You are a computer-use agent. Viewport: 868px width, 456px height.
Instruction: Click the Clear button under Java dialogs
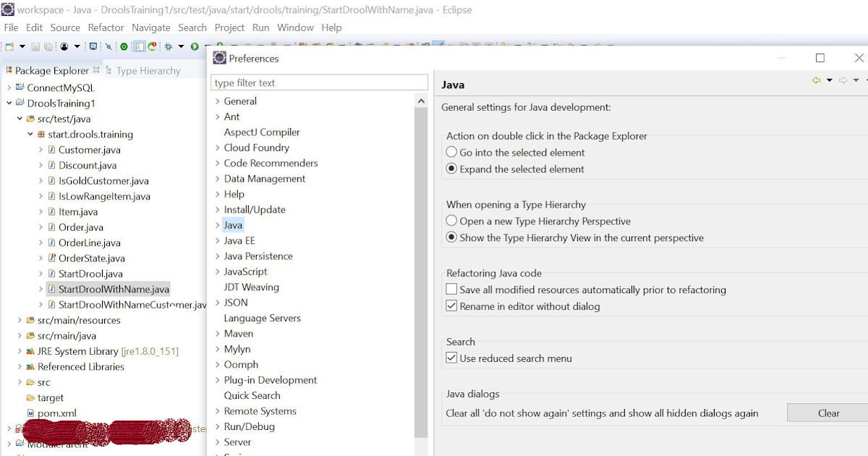[827, 413]
